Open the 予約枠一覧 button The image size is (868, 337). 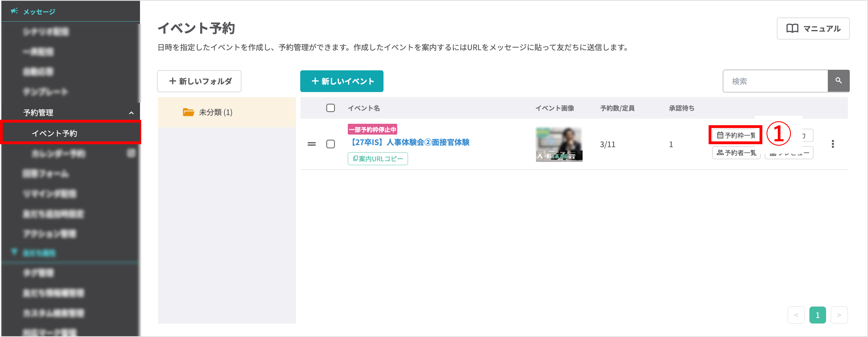point(736,135)
